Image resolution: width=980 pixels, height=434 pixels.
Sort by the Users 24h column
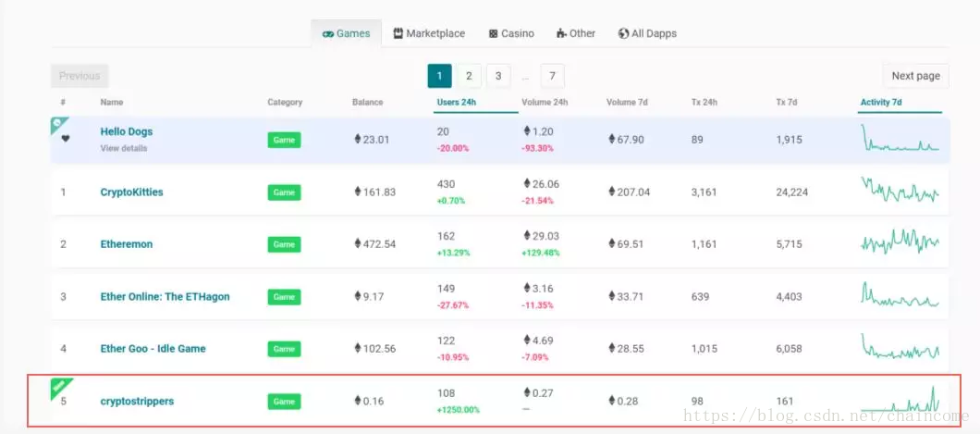456,102
